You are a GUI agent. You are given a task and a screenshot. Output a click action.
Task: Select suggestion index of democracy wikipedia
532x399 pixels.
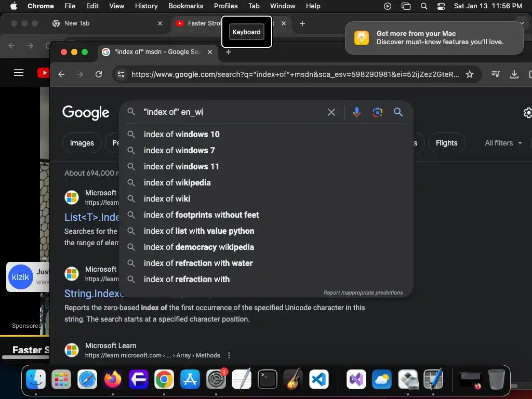[x=267, y=247]
